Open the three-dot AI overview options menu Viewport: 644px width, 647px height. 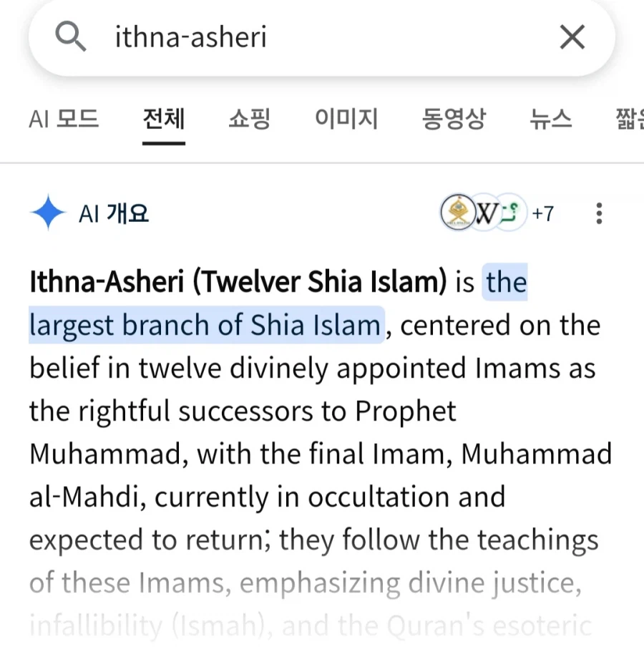[x=599, y=213]
